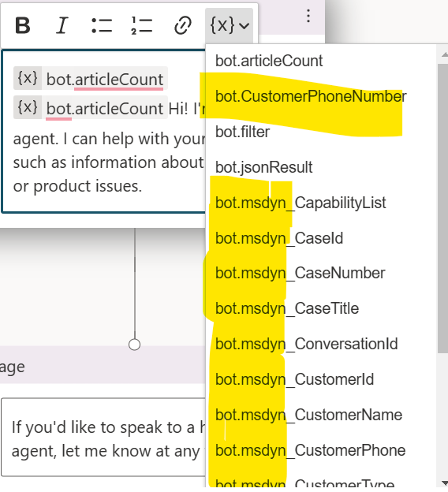Toggle italic formatting

[62, 25]
